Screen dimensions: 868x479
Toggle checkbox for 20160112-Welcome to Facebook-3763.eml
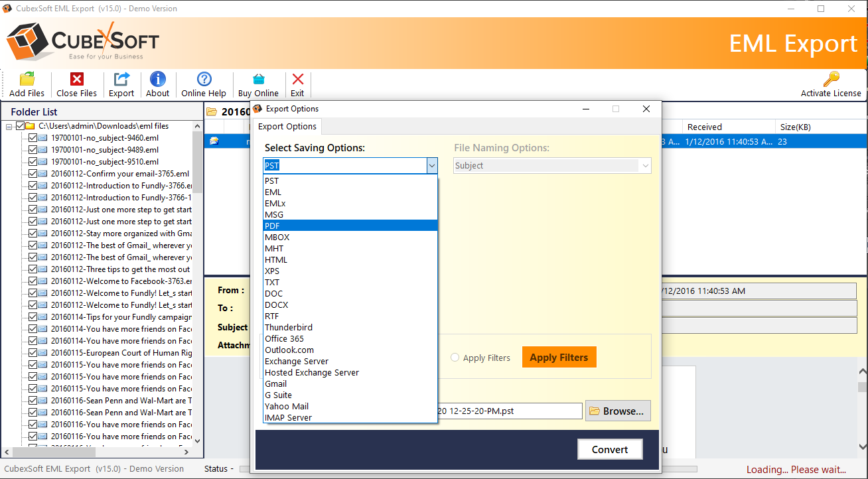click(x=33, y=281)
